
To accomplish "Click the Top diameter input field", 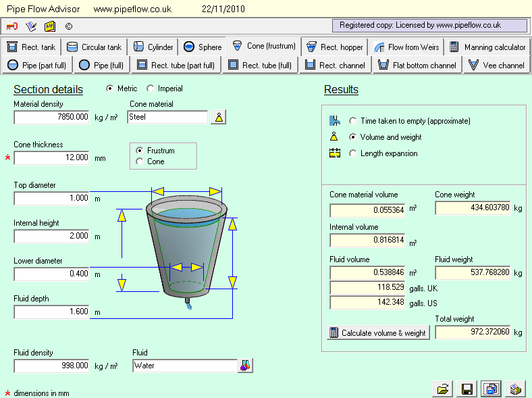I will coord(52,198).
